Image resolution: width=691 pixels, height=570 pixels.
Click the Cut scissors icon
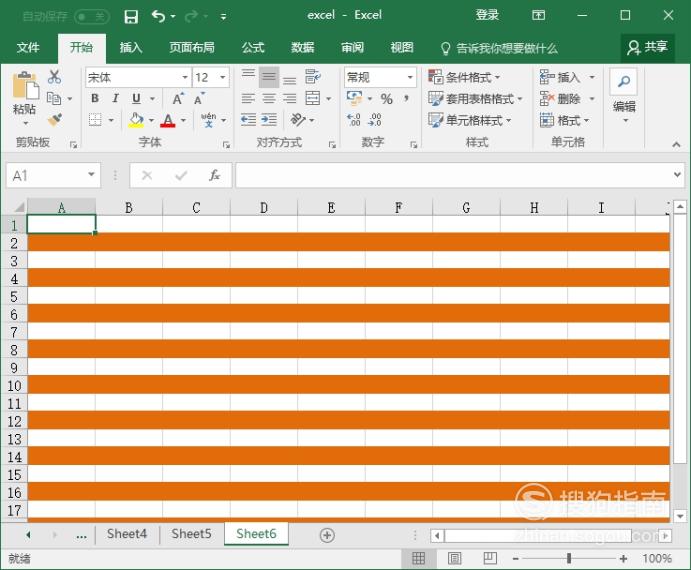(x=55, y=77)
